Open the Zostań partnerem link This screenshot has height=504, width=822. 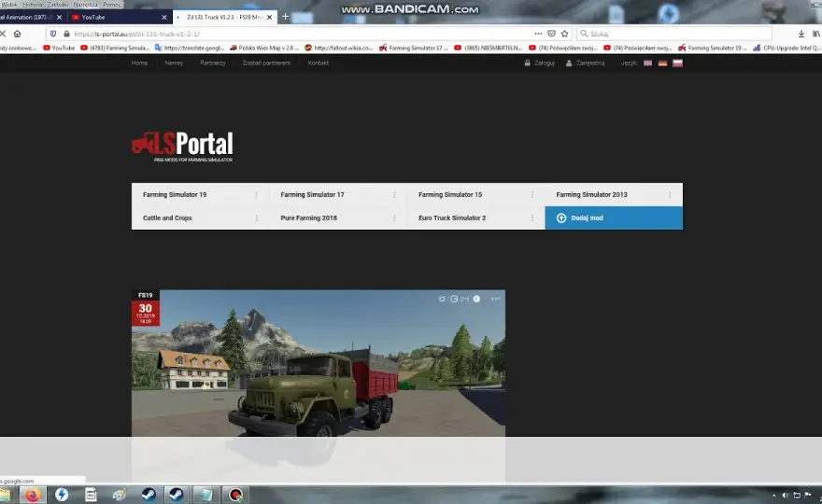(x=266, y=63)
